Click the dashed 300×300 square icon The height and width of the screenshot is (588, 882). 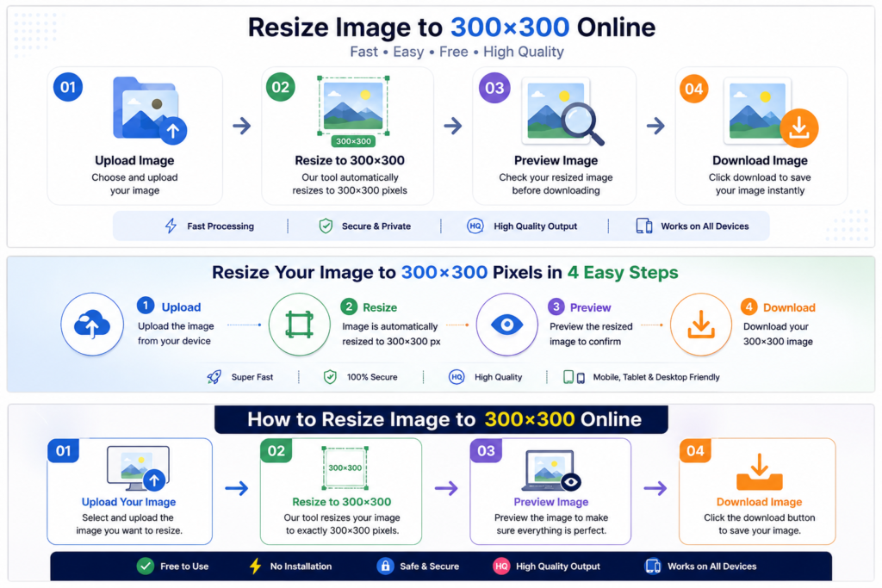point(345,467)
